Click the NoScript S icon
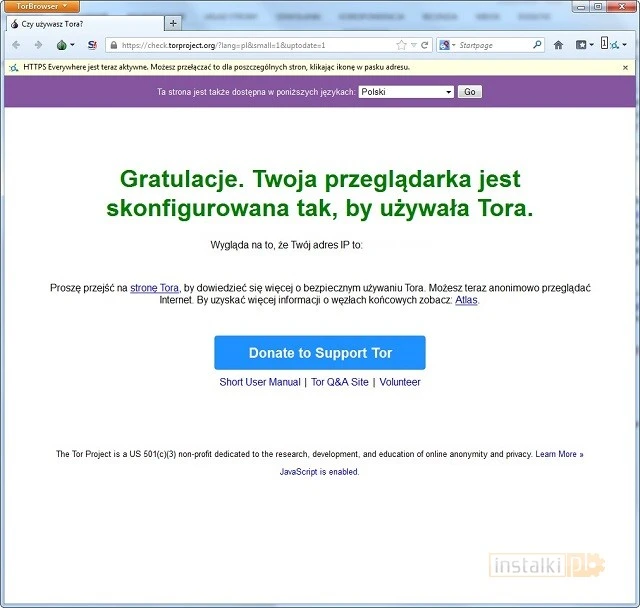The height and width of the screenshot is (608, 640). (92, 45)
